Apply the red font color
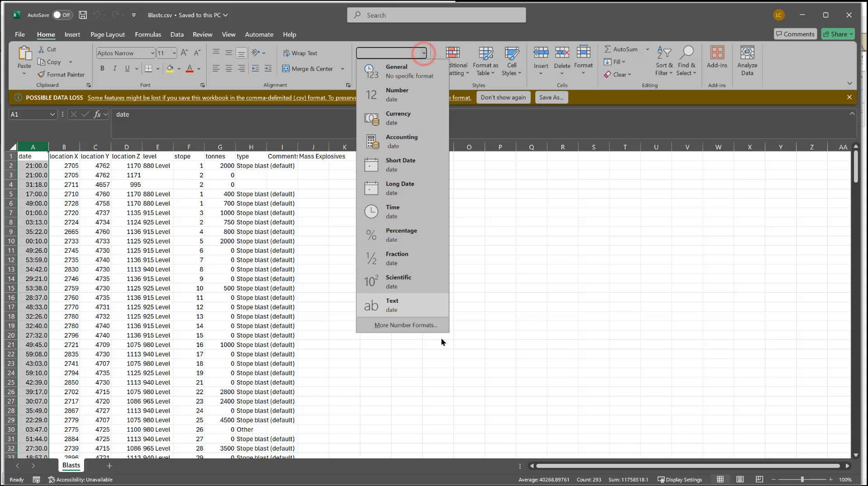The height and width of the screenshot is (486, 868). click(190, 69)
